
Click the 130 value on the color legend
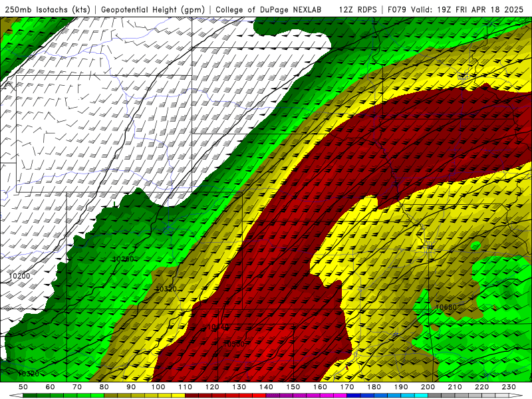(239, 387)
